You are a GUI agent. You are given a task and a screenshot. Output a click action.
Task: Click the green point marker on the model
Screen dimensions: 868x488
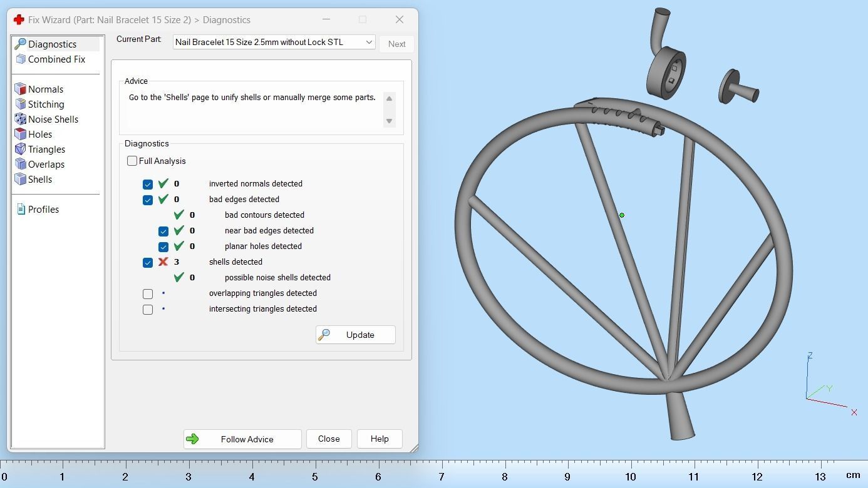coord(622,215)
